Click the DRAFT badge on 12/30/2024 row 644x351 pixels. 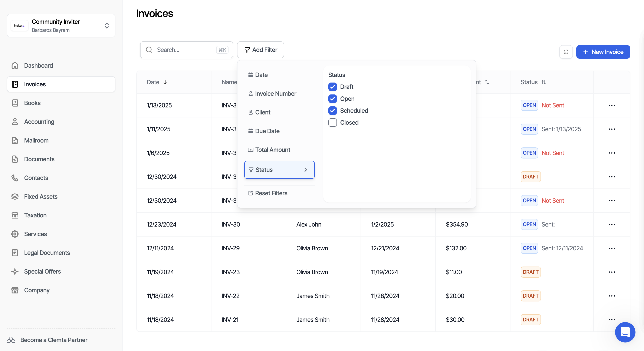tap(530, 177)
